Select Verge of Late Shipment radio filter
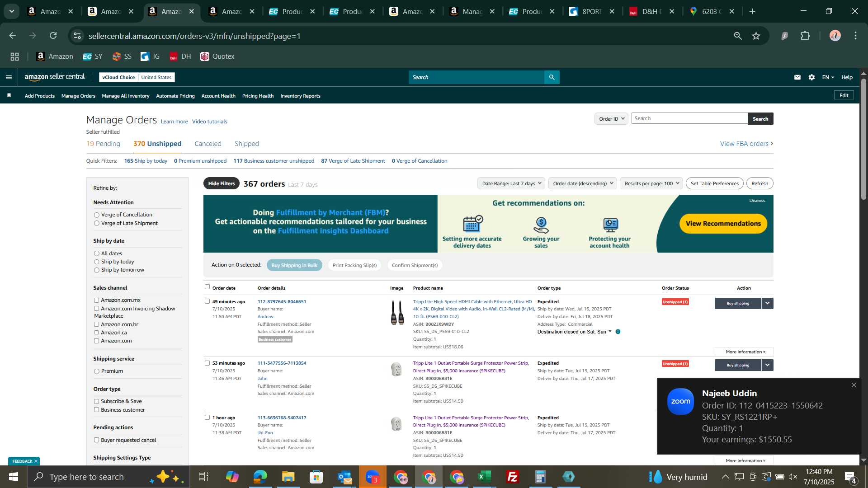This screenshot has height=488, width=868. (96, 223)
